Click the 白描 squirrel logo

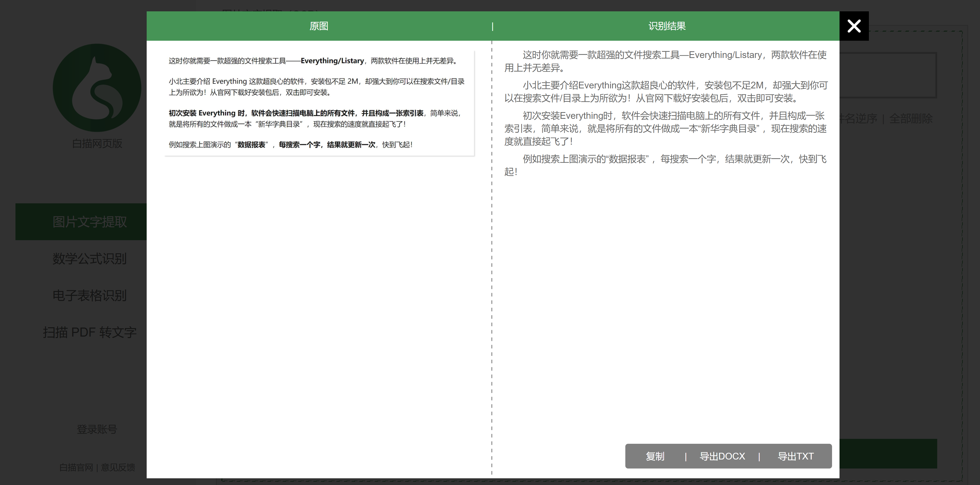97,87
